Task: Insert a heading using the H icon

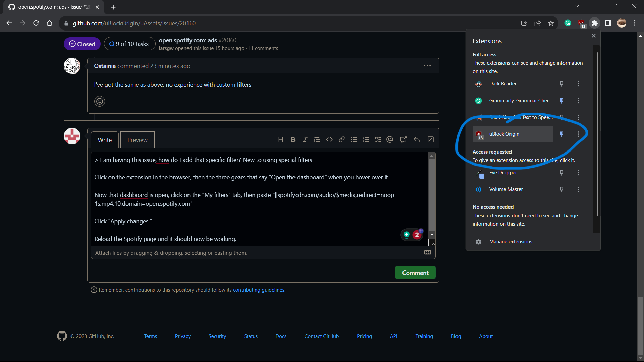Action: 281,139
